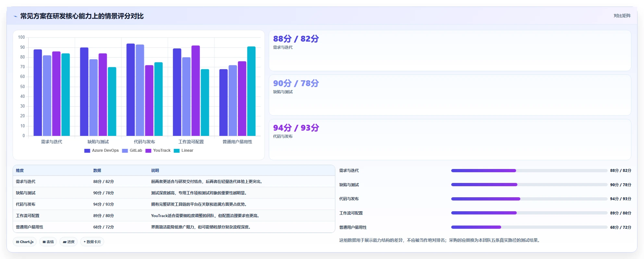Click the description starting with 拥有完整研发工具链
The width and height of the screenshot is (644, 259).
(200, 204)
